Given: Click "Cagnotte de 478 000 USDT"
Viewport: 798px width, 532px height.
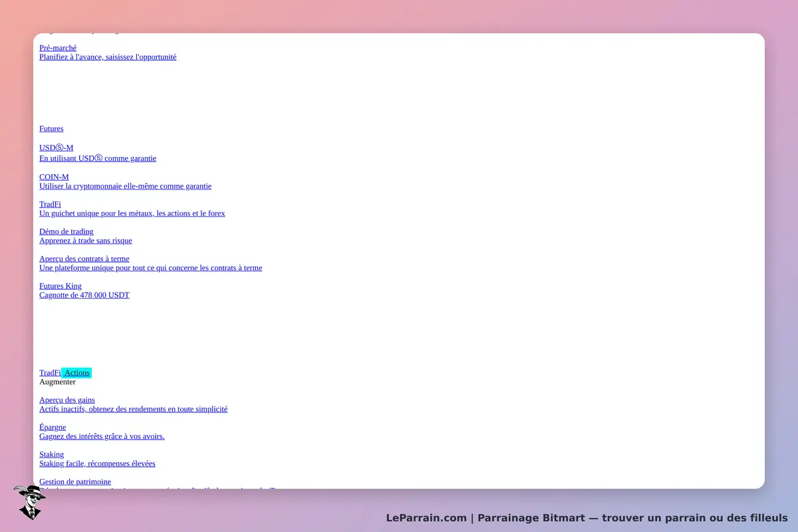Looking at the screenshot, I should (x=84, y=295).
